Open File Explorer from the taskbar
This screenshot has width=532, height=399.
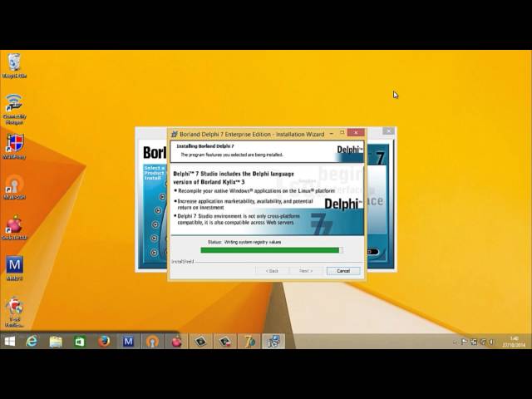(x=56, y=342)
